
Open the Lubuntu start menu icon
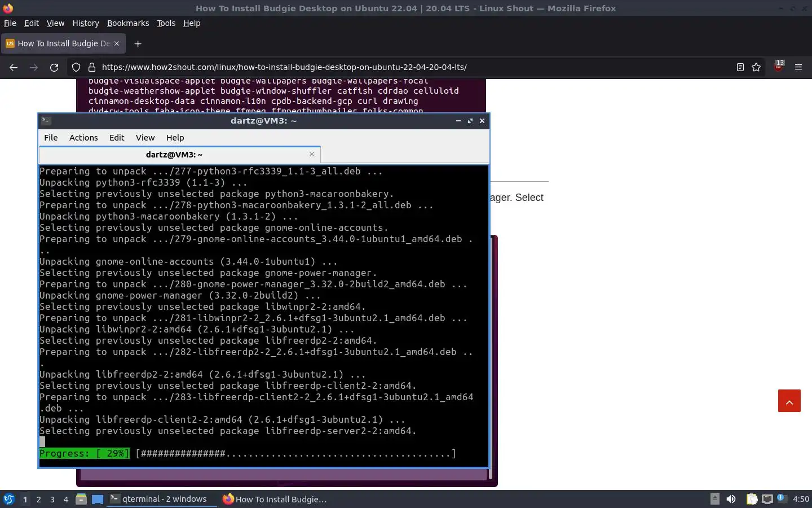click(9, 499)
